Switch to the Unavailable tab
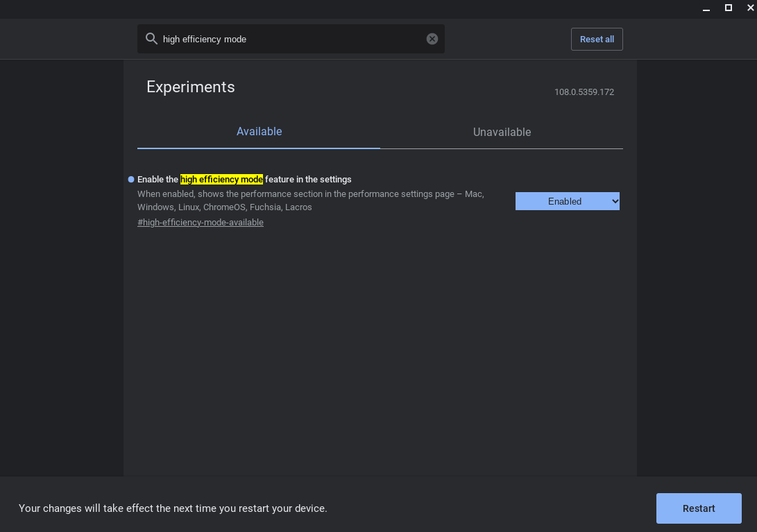757x532 pixels. 502,132
